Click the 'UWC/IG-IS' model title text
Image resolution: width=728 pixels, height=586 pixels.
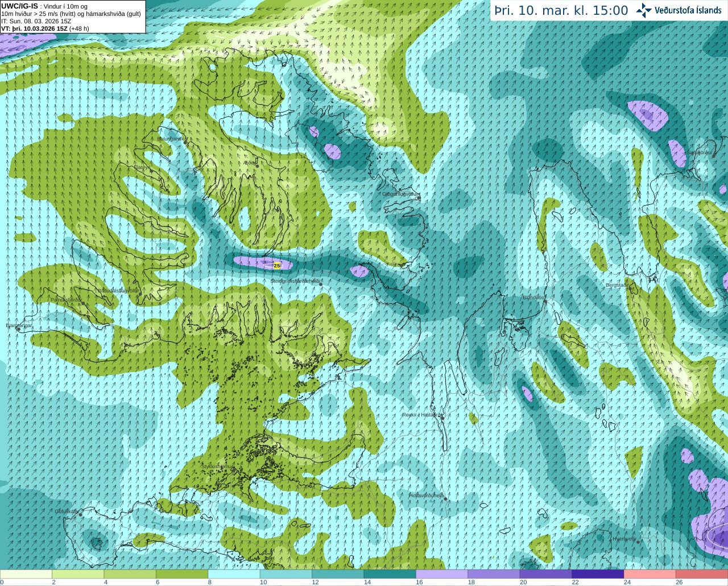point(20,6)
